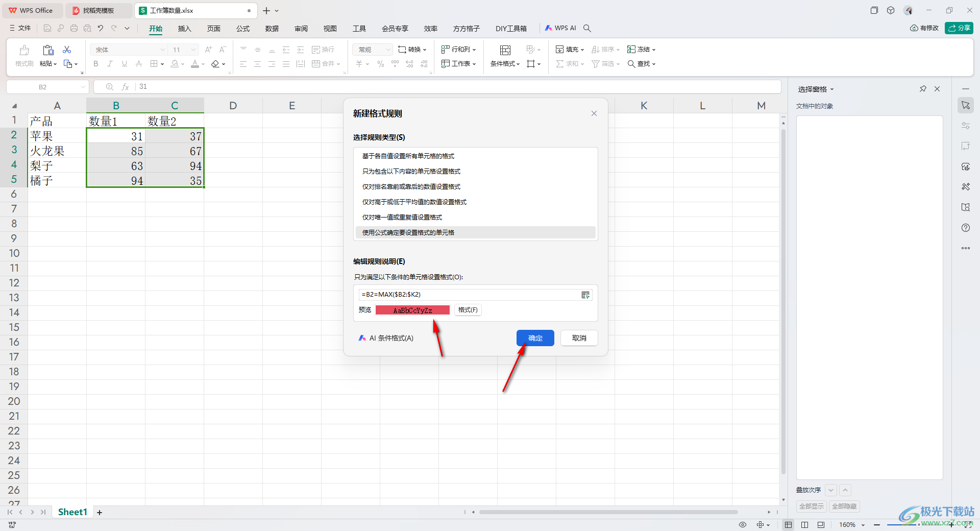Click the zoom in plus icon
This screenshot has width=980, height=531.
coord(951,524)
